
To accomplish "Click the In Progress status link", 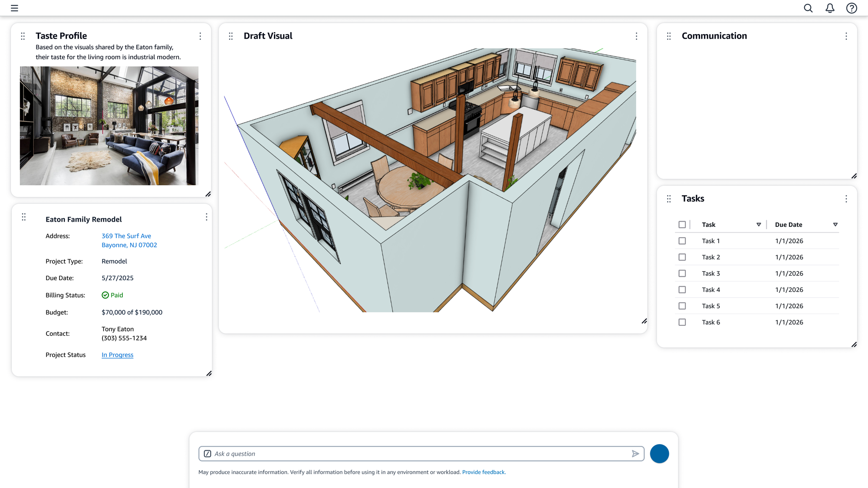I will (x=117, y=355).
